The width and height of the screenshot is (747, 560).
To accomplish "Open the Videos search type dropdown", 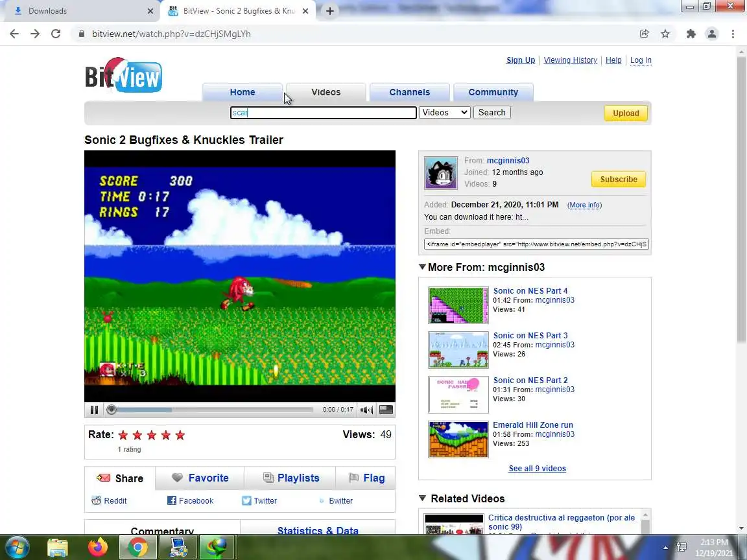I will (444, 112).
